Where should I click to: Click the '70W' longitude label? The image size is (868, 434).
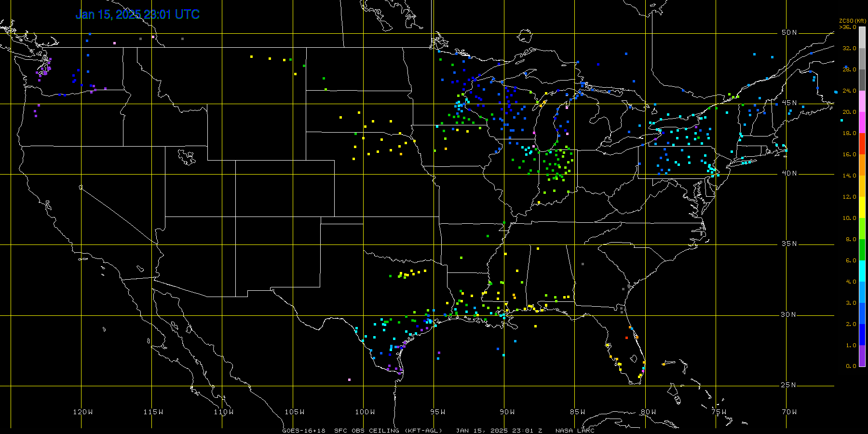coord(789,412)
